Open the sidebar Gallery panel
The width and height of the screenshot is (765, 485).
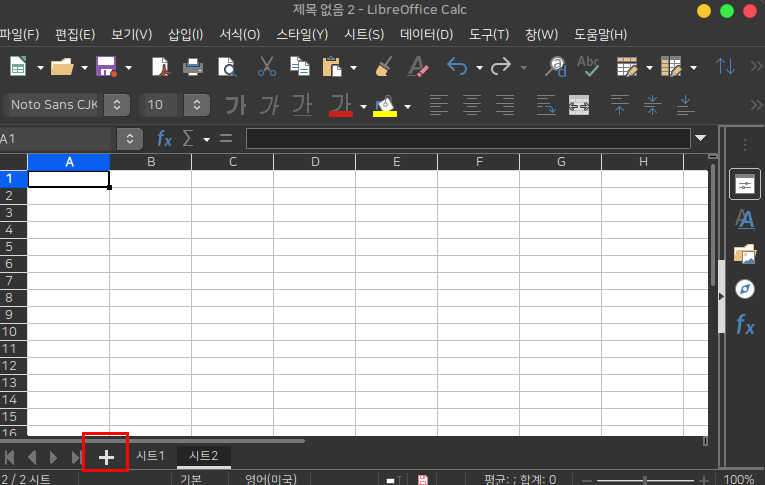tap(744, 254)
